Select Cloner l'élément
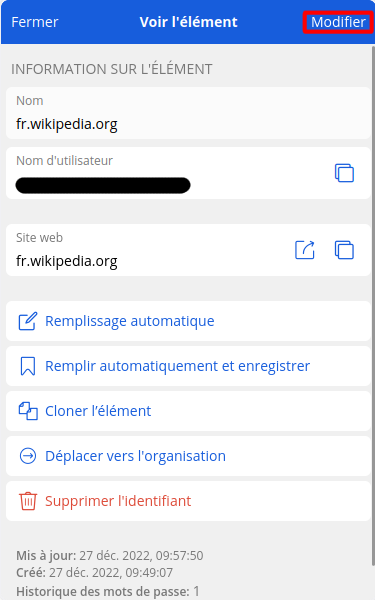 188,411
